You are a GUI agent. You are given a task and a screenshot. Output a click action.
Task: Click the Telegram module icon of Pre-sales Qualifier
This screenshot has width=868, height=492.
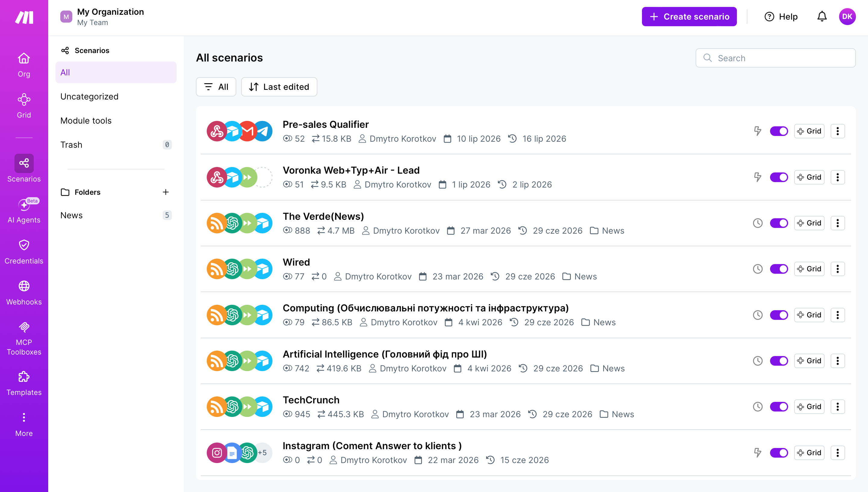point(263,131)
